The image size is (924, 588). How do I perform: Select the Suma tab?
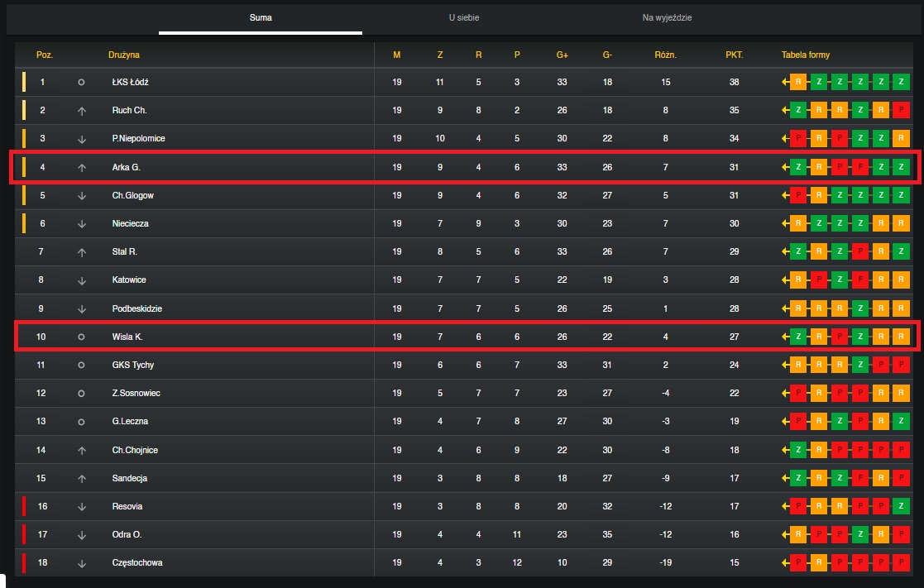[261, 17]
